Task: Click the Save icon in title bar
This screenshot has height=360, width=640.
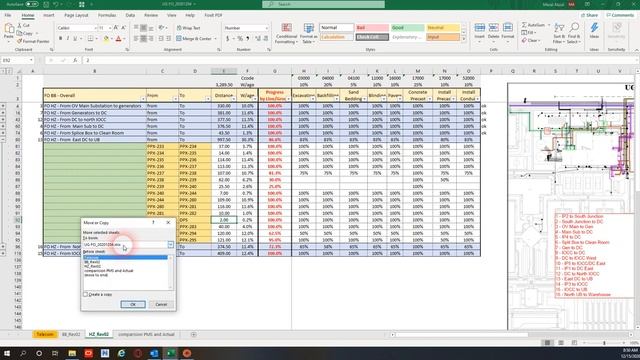Action: coord(46,4)
